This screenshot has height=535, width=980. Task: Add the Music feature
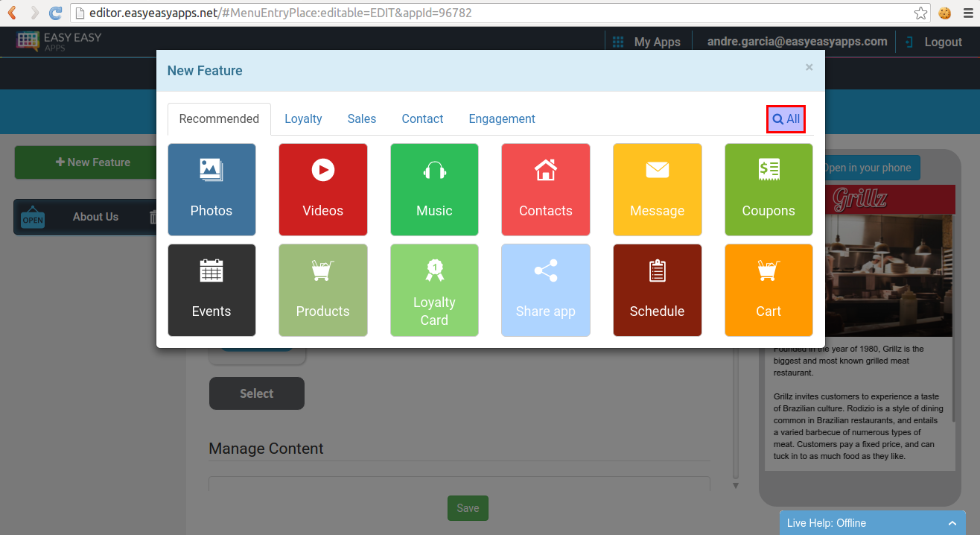click(x=434, y=189)
